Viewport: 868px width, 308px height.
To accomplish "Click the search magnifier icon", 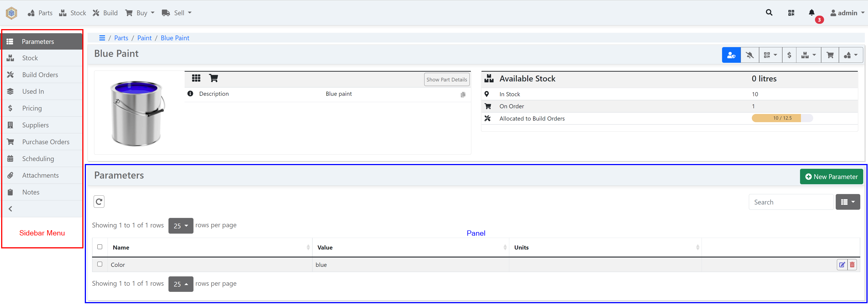I will (769, 13).
